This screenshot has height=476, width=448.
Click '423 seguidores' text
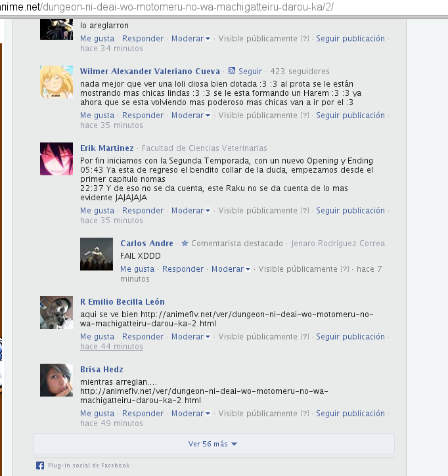pyautogui.click(x=300, y=72)
